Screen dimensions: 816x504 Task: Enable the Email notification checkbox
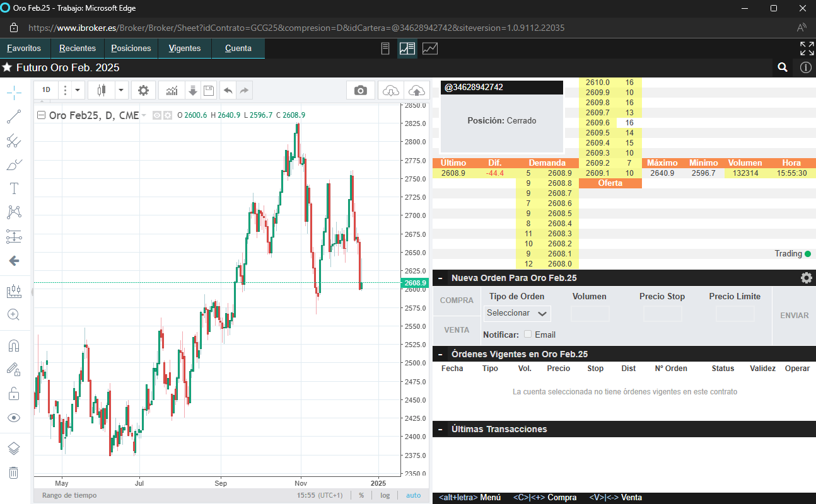[x=528, y=335]
